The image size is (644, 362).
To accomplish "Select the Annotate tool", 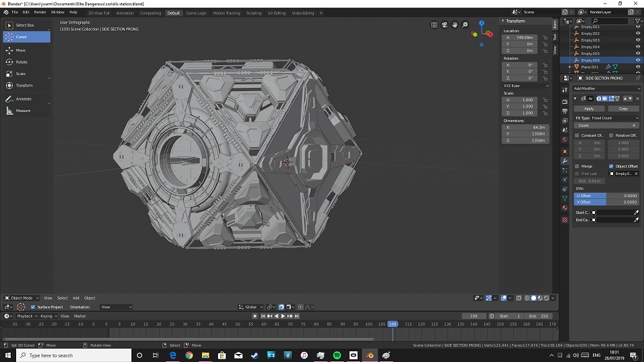I will tap(26, 99).
